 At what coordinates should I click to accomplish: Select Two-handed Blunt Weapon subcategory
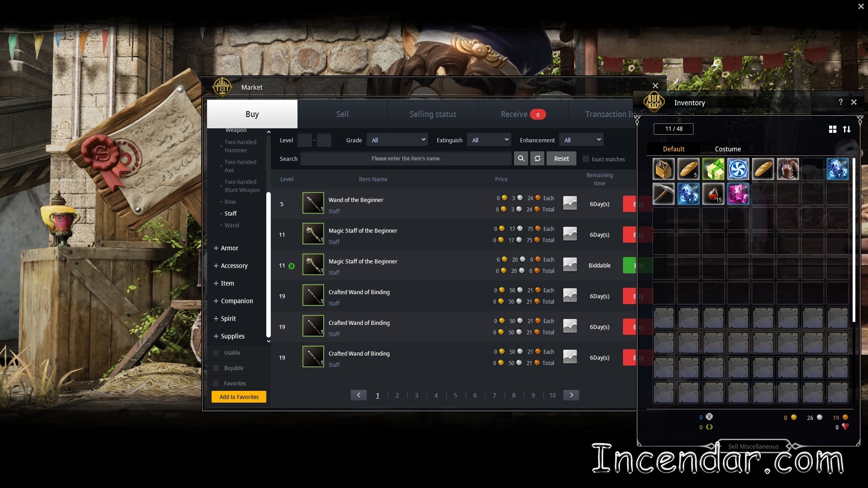click(242, 186)
